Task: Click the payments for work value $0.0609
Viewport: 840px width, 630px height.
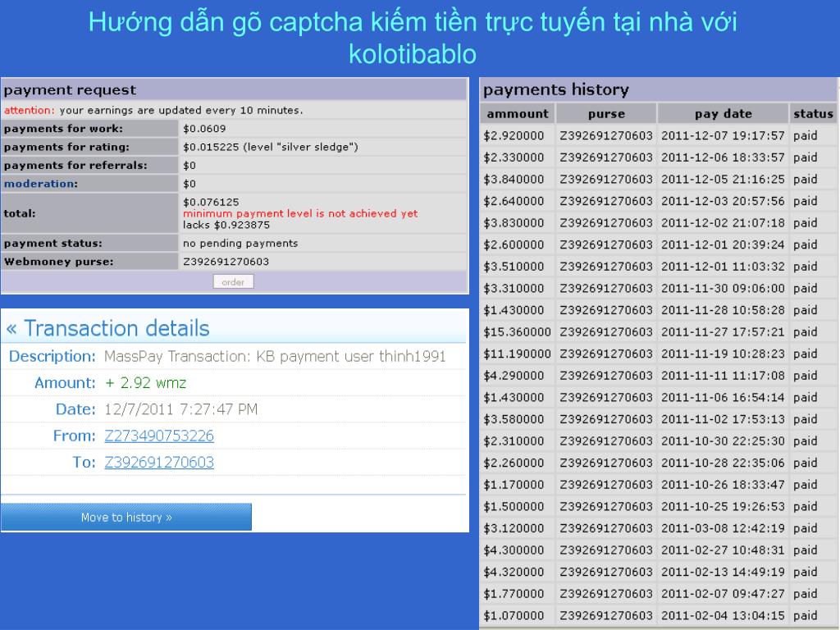Action: pyautogui.click(x=204, y=129)
